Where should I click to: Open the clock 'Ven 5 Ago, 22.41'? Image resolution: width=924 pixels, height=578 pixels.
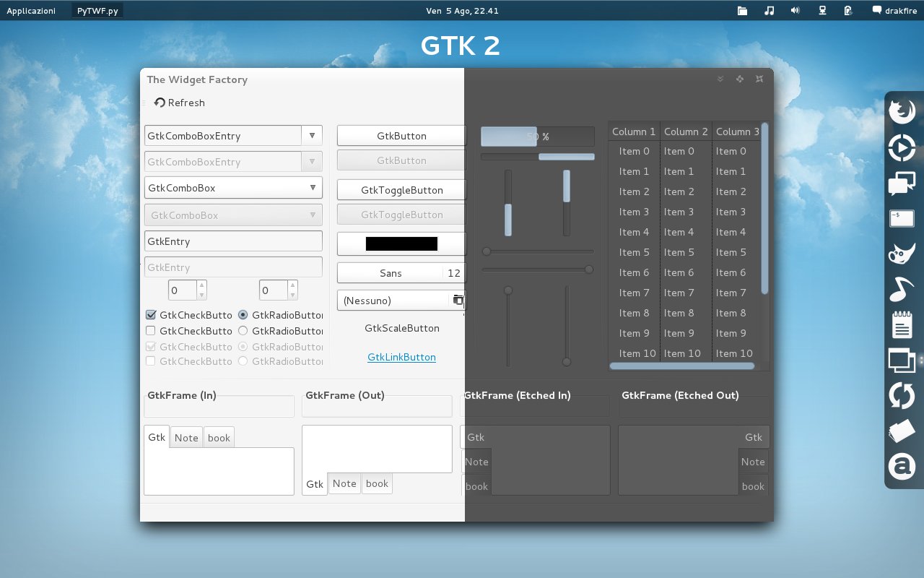(462, 11)
